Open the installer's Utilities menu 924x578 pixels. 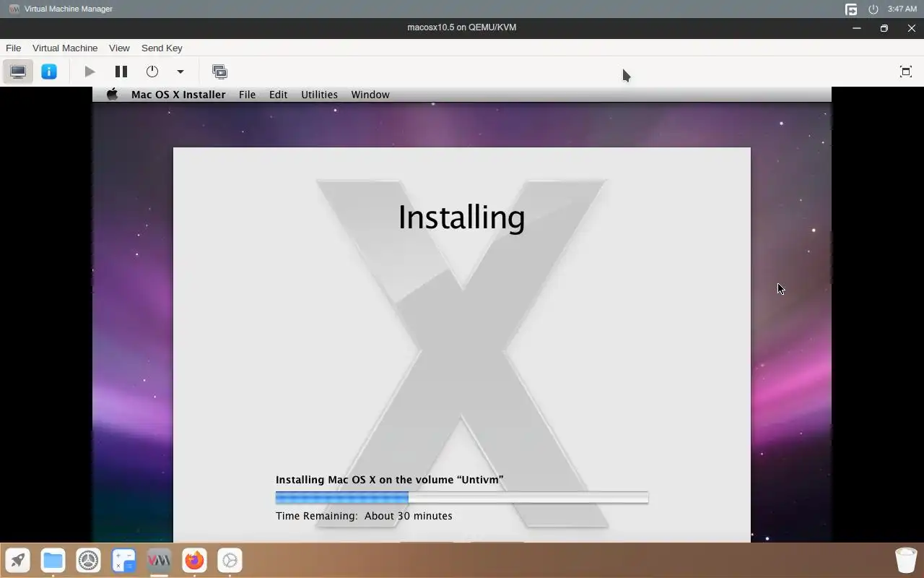coord(319,95)
